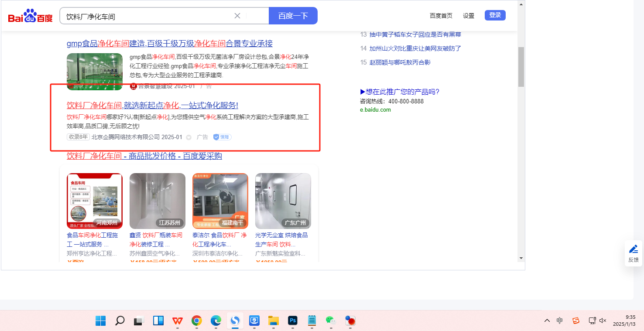The image size is (644, 331).
Task: Open the 设置 menu in top navigation
Action: 469,16
